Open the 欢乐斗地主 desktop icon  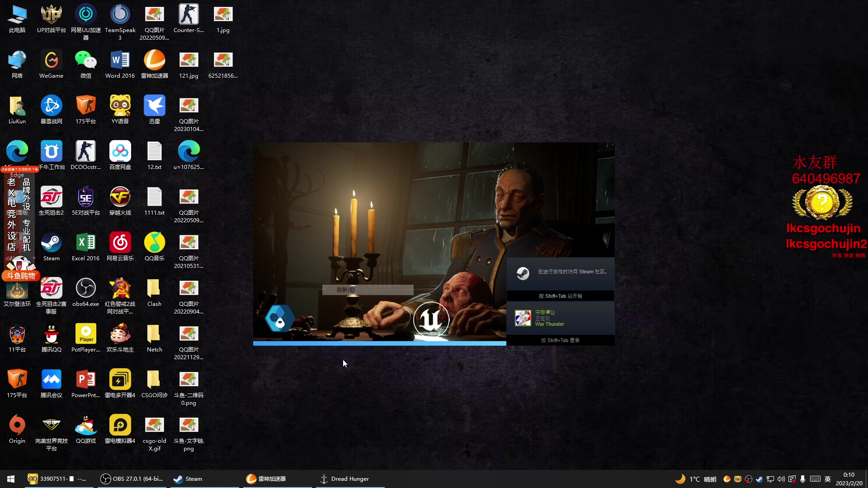120,338
